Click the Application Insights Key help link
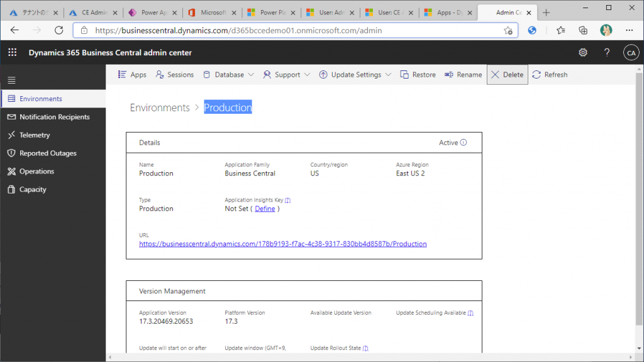 tap(287, 200)
